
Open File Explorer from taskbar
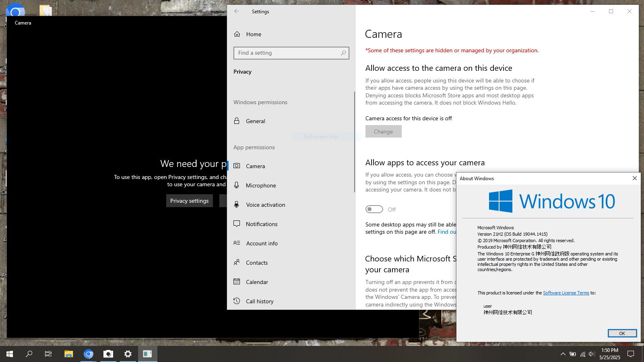point(69,354)
